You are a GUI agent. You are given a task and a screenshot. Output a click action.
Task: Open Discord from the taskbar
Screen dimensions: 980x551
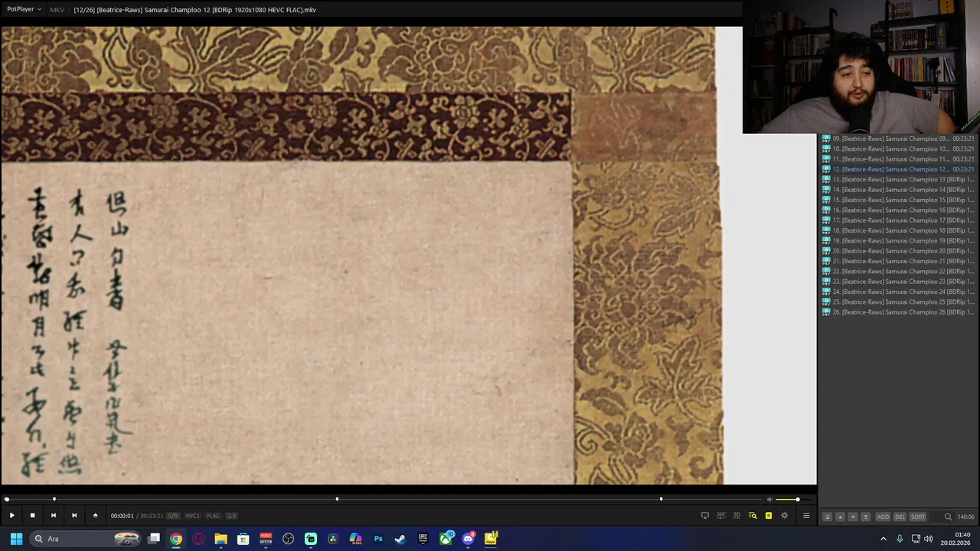tap(468, 539)
